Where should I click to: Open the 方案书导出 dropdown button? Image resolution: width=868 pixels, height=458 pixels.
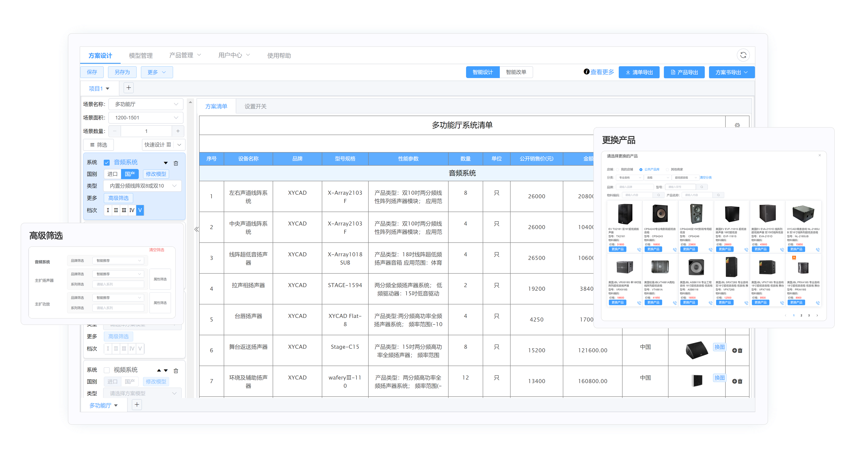coord(732,72)
